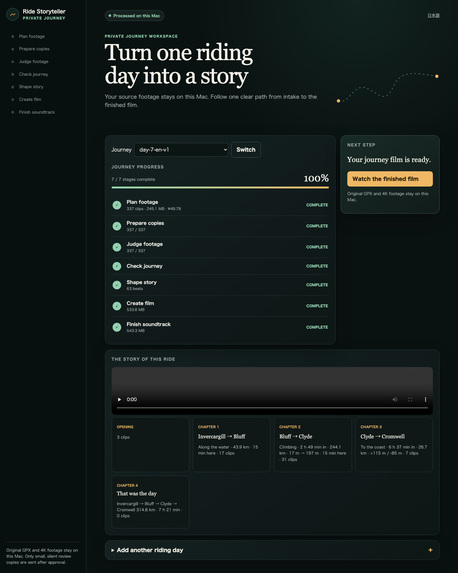Click Watch the finished film button
458x573 pixels.
coord(390,179)
